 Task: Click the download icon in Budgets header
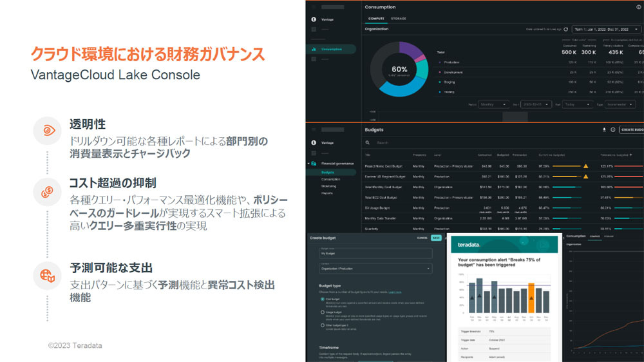pyautogui.click(x=604, y=129)
